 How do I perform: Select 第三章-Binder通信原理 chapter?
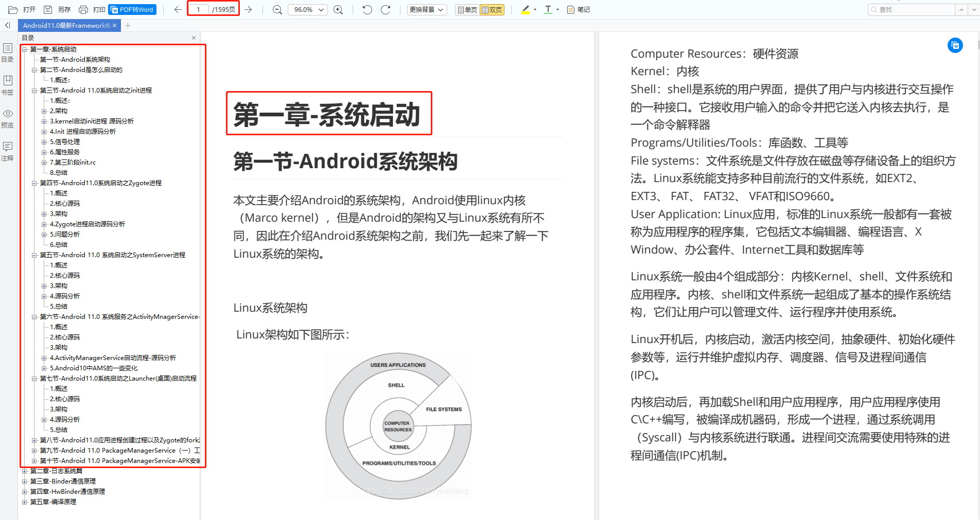pos(63,481)
